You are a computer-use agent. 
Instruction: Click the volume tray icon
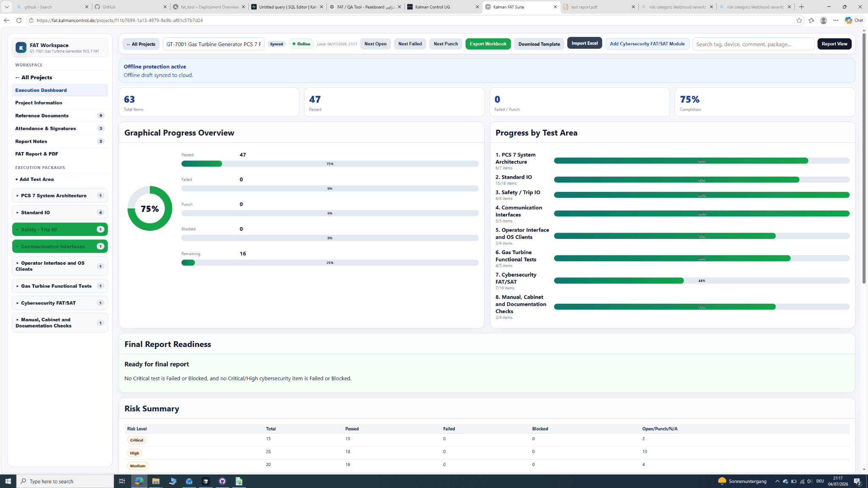(810, 481)
